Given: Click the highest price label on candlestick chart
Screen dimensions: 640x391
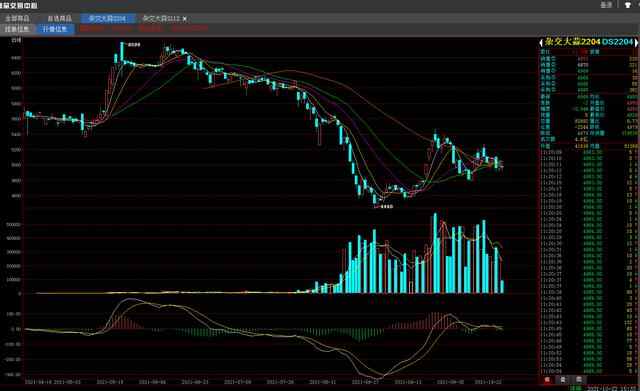Looking at the screenshot, I should 134,44.
